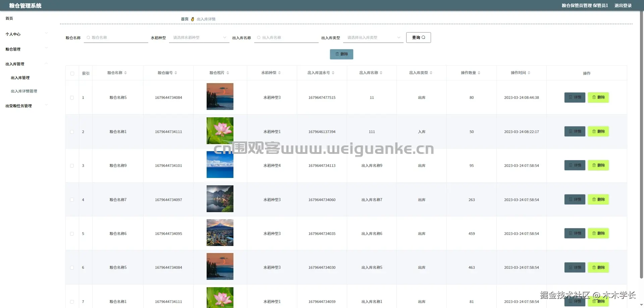Viewport: 644px width, 308px height.
Task: Sort by 水稻种型 column sort icon
Action: click(x=279, y=73)
